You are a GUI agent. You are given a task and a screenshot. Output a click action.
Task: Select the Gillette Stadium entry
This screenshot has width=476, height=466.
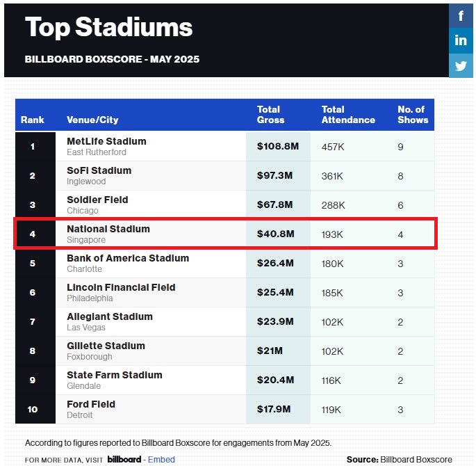106,346
